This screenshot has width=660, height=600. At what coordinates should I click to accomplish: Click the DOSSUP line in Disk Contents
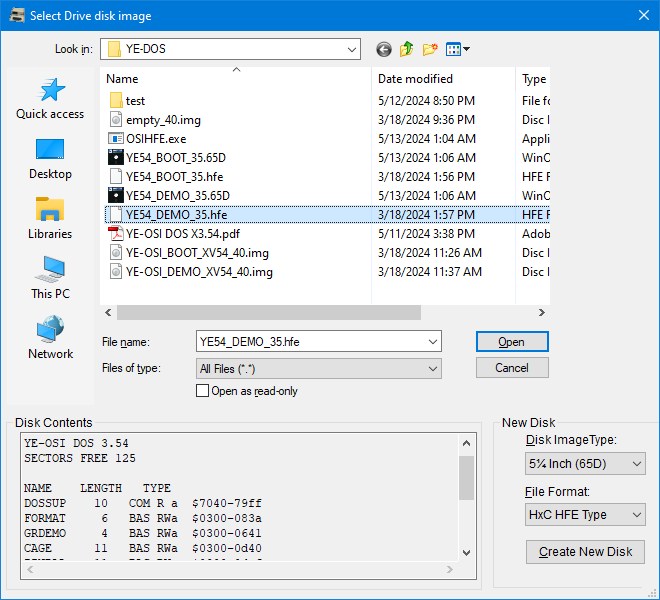click(143, 503)
